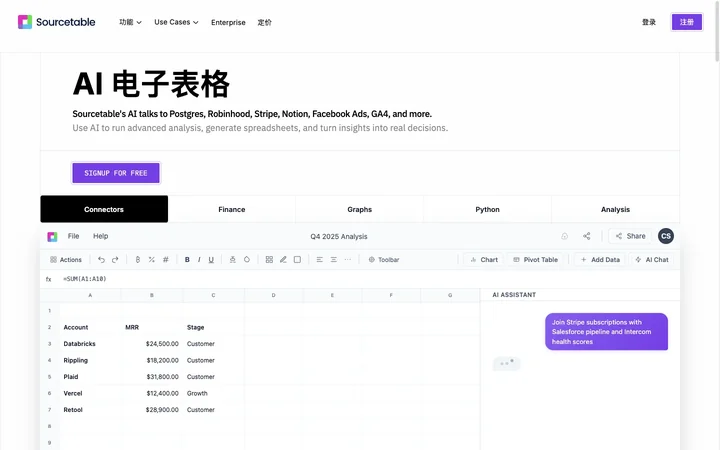Click the pen edit icon

[x=283, y=259]
